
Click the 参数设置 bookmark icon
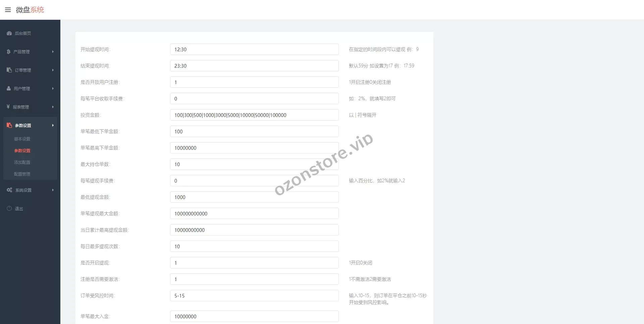(x=9, y=125)
